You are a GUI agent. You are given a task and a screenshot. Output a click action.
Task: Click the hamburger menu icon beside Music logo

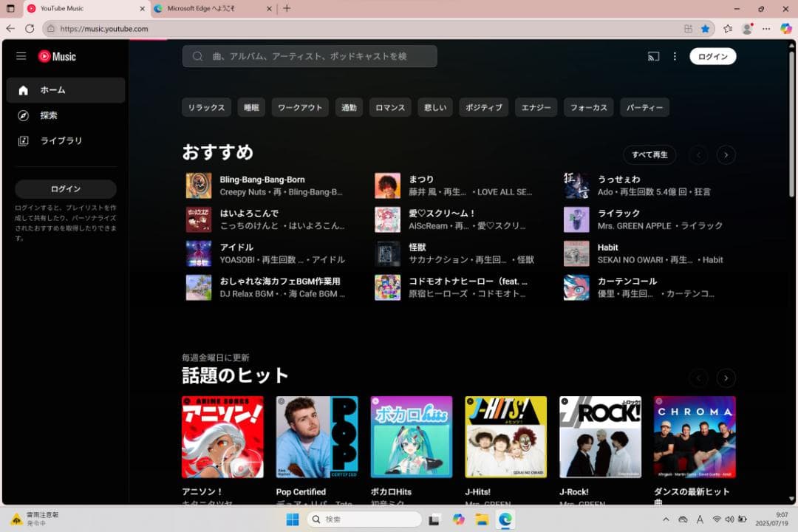21,56
